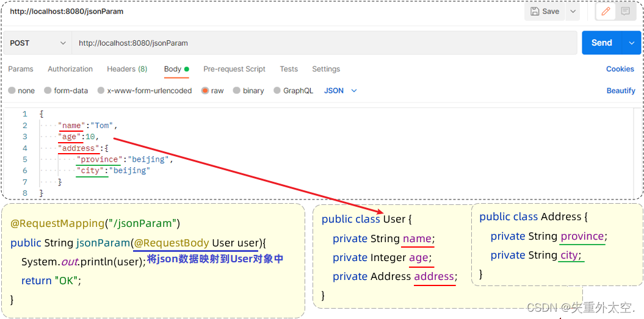Click the private String name field

(x=383, y=238)
